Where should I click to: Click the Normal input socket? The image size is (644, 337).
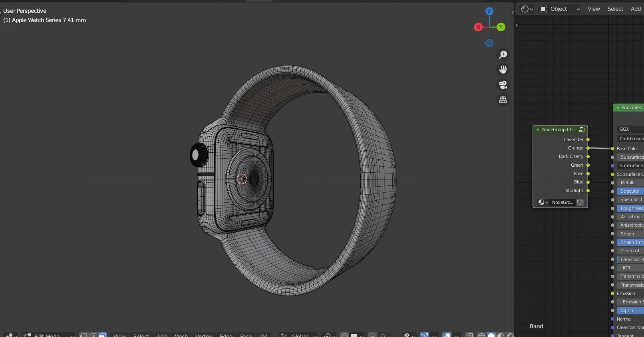612,319
